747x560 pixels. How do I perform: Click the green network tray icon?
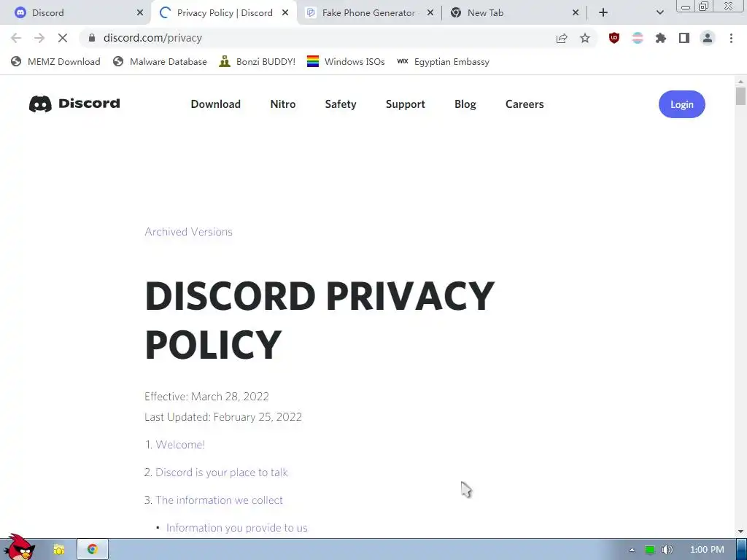click(650, 550)
